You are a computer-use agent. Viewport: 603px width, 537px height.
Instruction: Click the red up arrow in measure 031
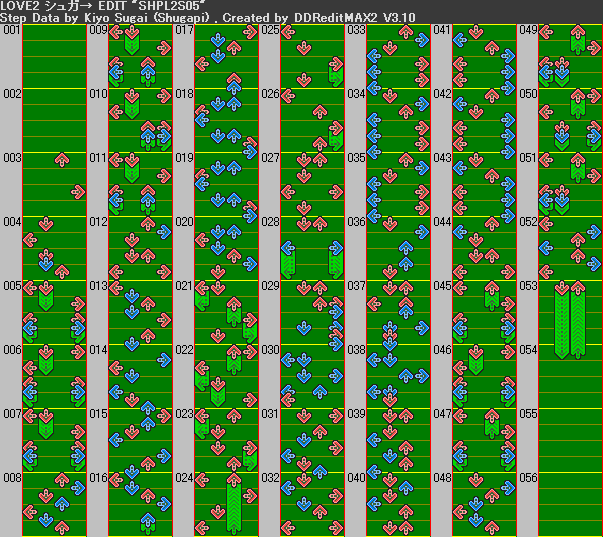[x=320, y=432]
